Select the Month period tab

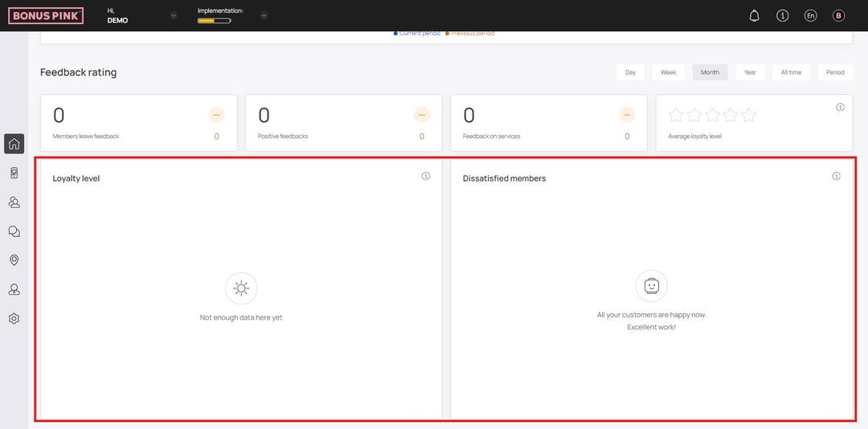tap(710, 72)
